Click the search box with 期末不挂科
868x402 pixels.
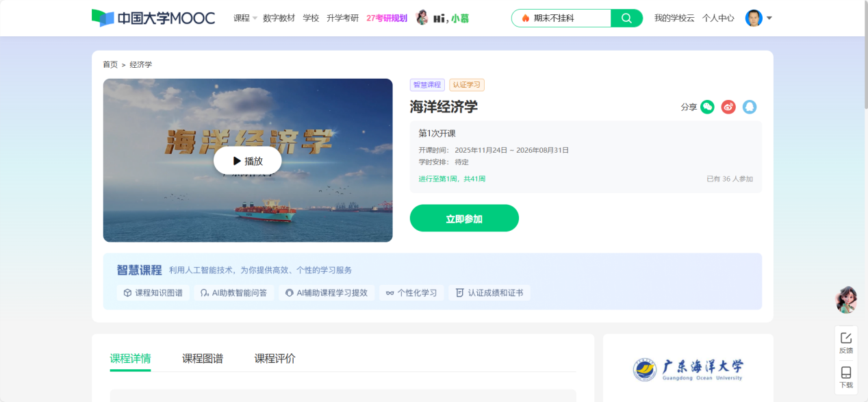tap(565, 18)
